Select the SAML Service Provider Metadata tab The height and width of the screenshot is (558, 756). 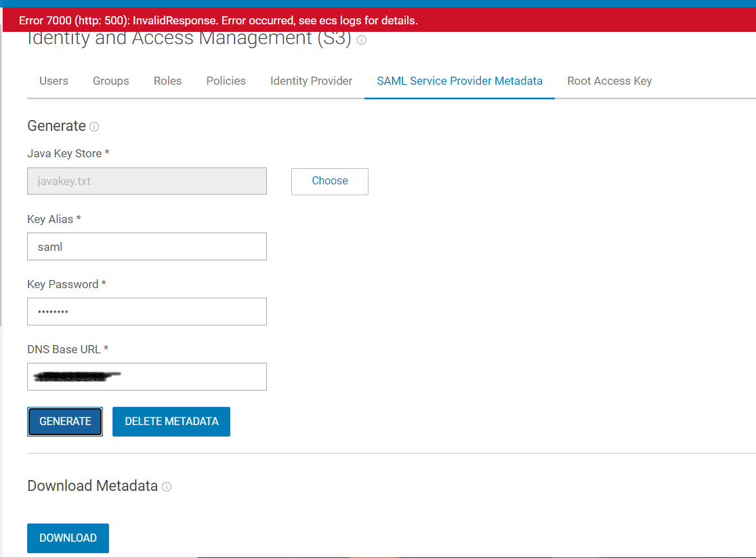(x=459, y=81)
